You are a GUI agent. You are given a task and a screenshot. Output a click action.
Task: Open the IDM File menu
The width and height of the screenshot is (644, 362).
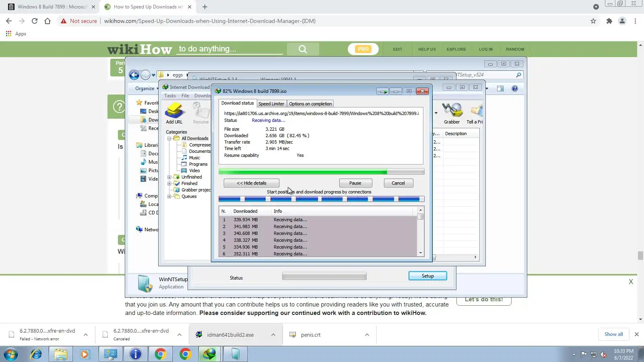click(x=185, y=96)
